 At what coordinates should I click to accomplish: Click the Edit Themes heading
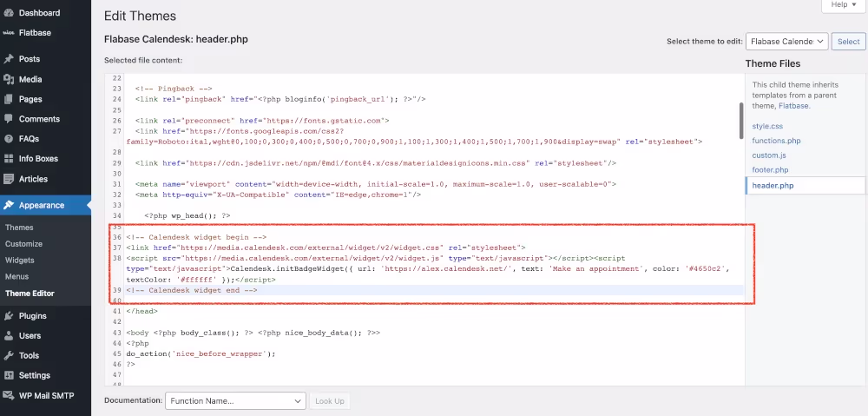(x=140, y=16)
